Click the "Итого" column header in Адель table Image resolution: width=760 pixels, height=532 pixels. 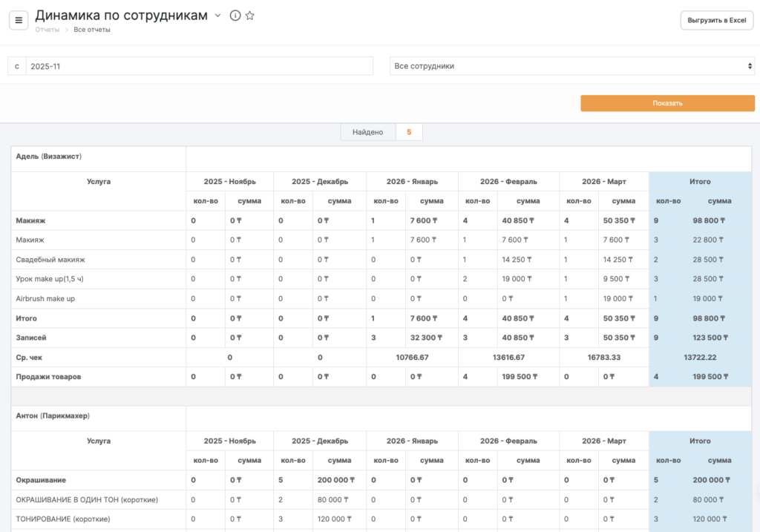point(699,182)
